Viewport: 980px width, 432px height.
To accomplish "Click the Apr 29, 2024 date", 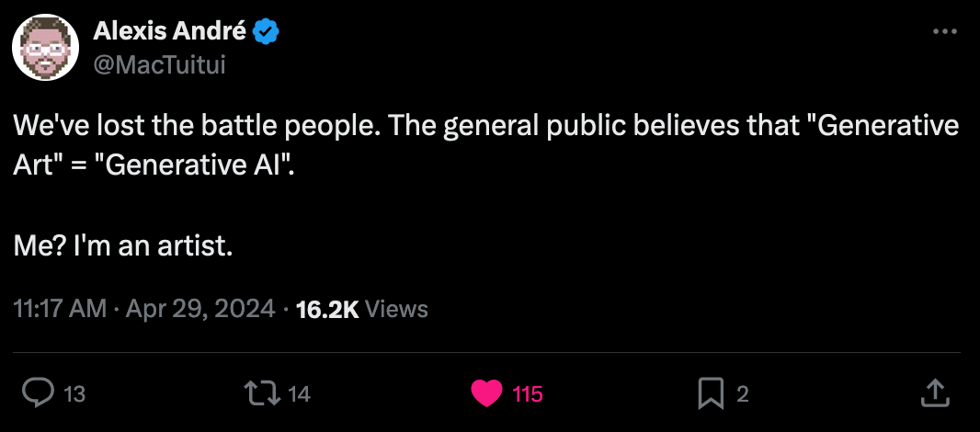I will pos(200,309).
